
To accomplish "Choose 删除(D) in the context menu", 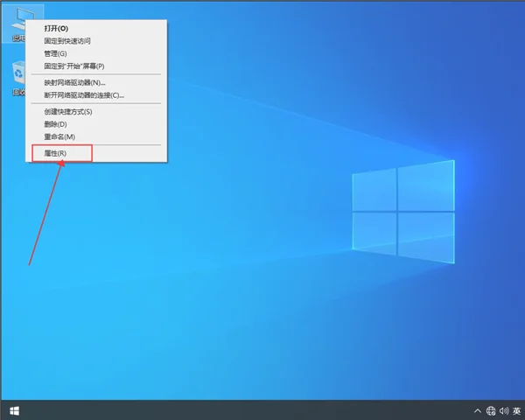I will 96,124.
